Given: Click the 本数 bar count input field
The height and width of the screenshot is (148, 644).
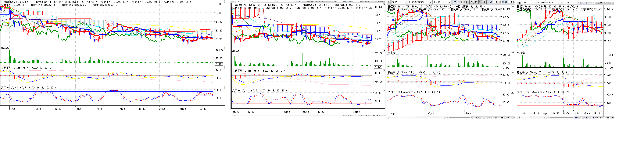Looking at the screenshot, I should pos(512,2).
